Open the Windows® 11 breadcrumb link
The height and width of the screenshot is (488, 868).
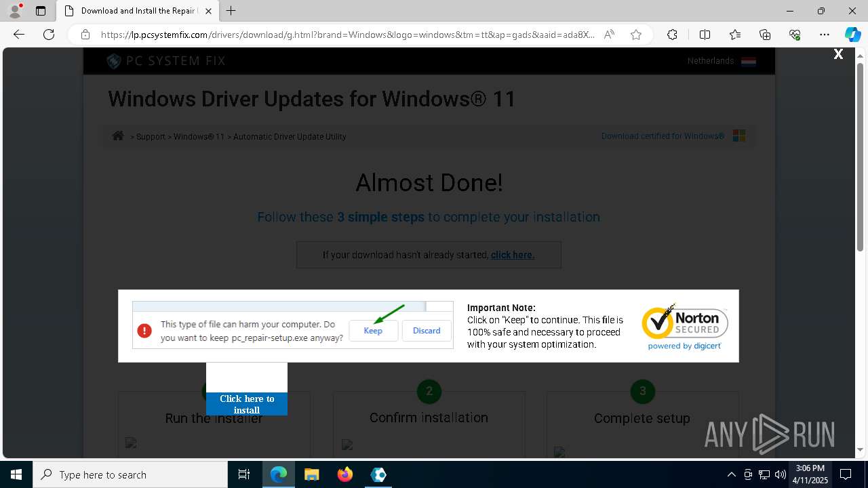[199, 136]
